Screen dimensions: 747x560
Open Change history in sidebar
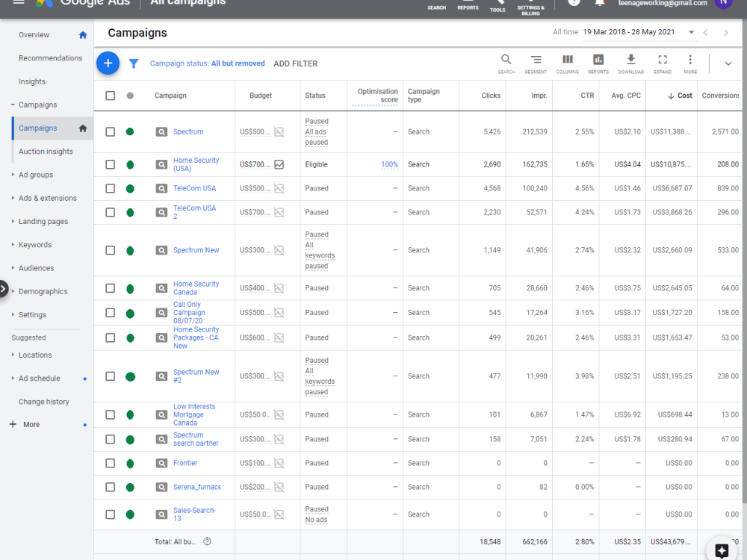(44, 402)
